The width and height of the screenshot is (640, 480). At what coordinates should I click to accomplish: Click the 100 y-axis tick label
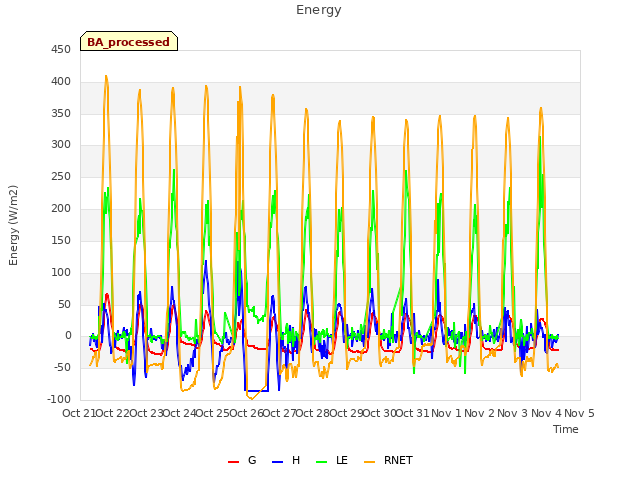[x=61, y=272]
